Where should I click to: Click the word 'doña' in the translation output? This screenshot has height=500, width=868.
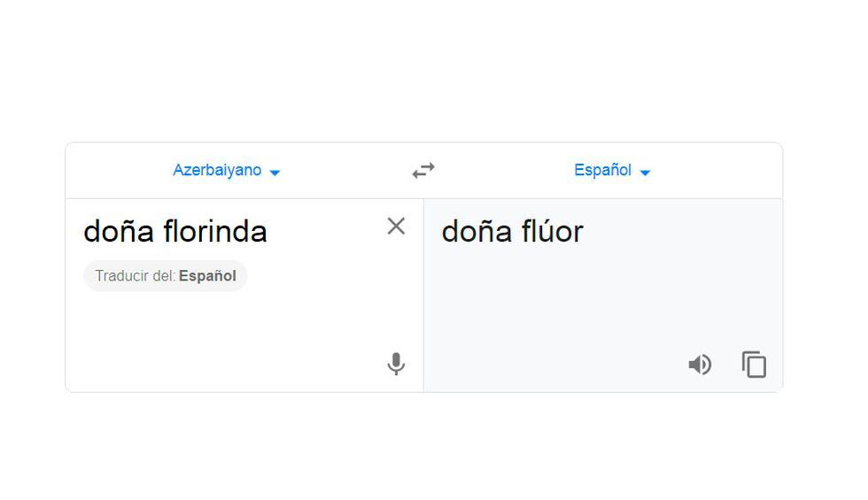tap(477, 232)
